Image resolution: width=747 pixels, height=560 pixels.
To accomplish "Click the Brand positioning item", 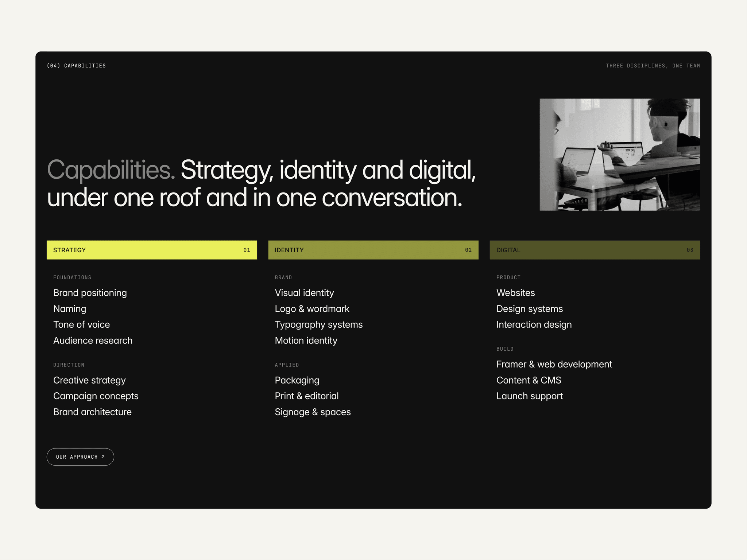I will point(90,293).
